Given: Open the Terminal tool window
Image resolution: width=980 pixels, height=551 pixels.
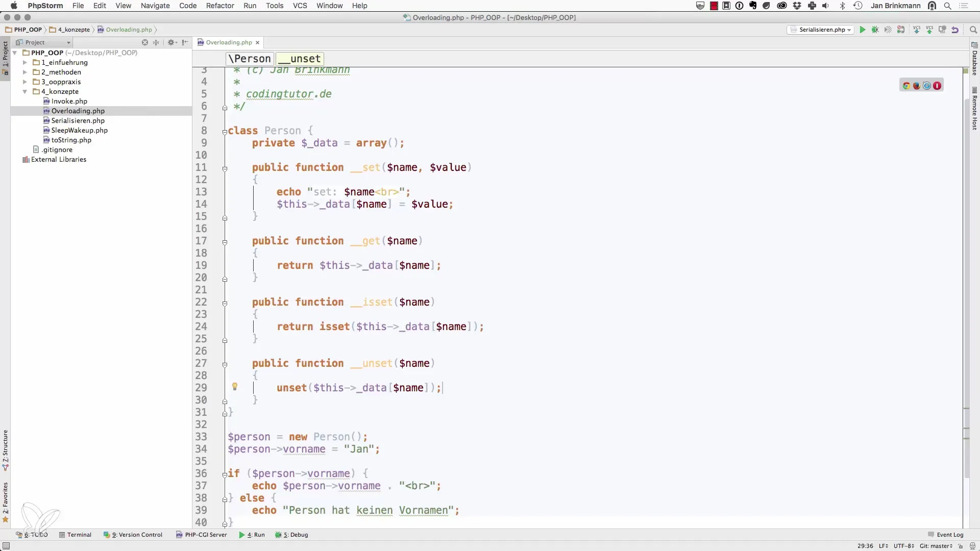Looking at the screenshot, I should (x=76, y=535).
